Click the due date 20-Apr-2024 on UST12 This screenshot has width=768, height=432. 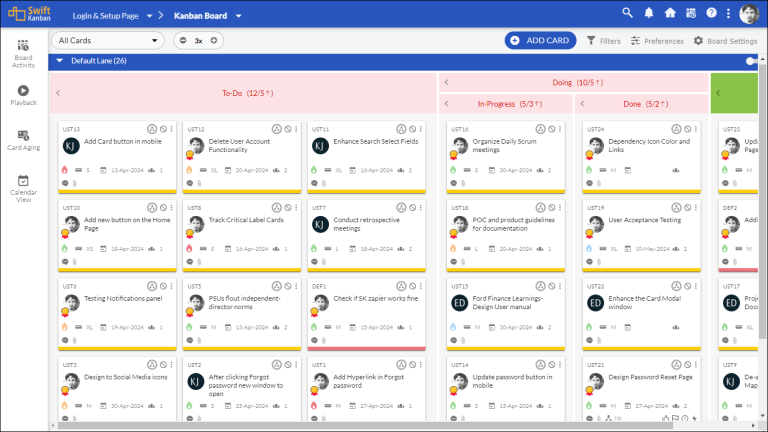(x=252, y=170)
